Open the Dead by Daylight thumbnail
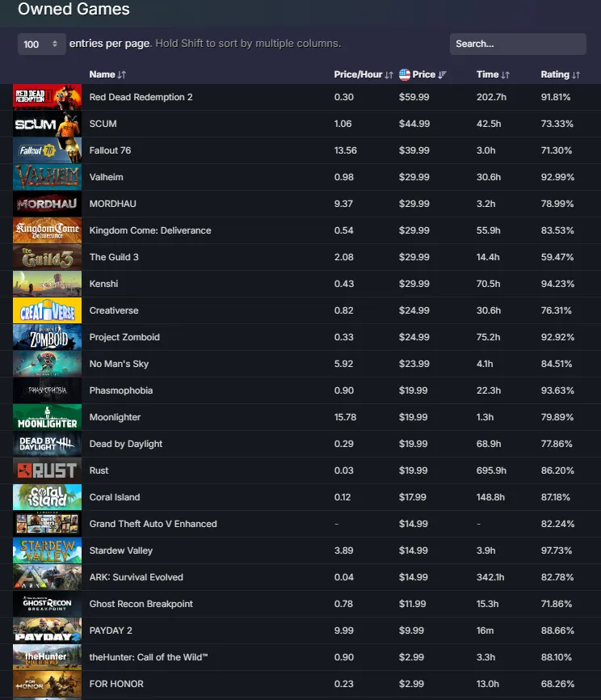 tap(48, 444)
